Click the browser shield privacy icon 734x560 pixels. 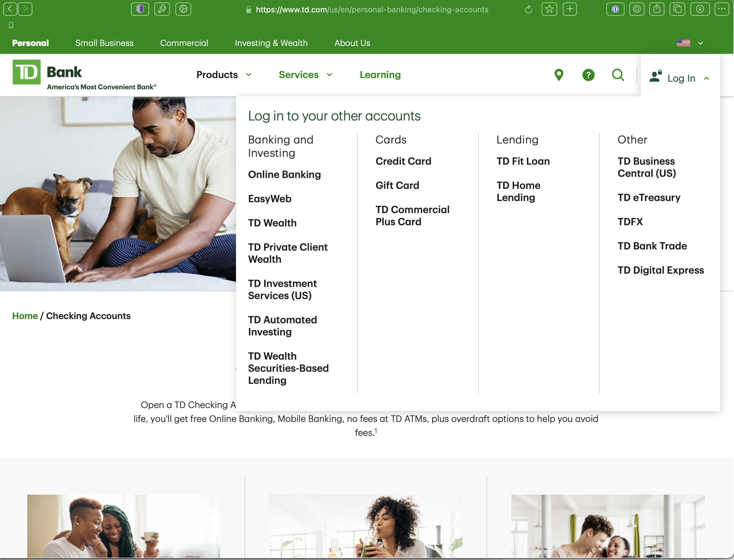(140, 9)
